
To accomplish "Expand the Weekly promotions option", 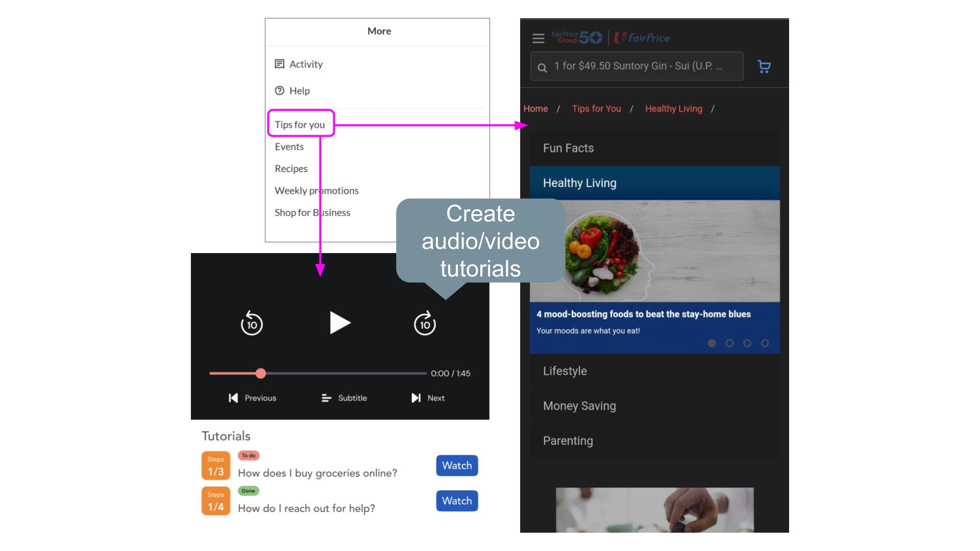I will (x=316, y=190).
